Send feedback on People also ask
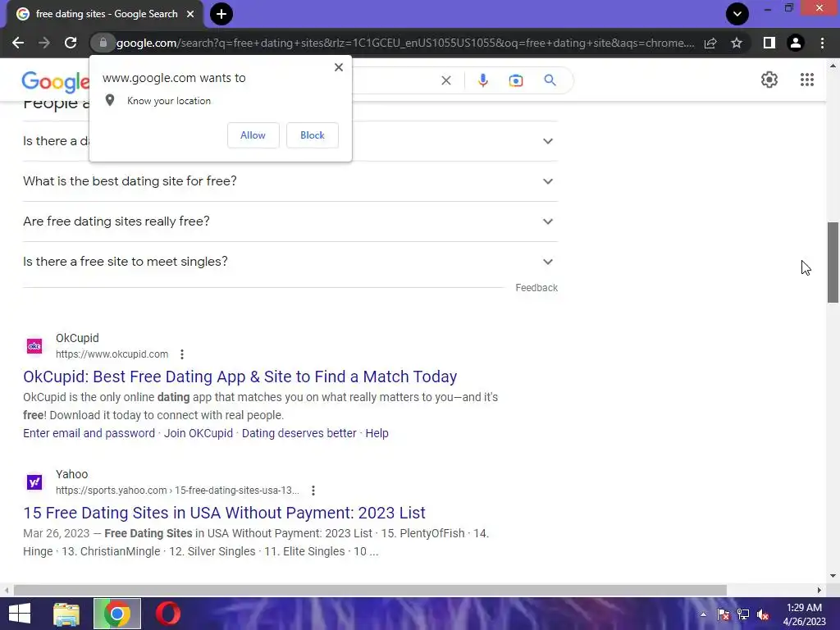The height and width of the screenshot is (630, 840). pyautogui.click(x=536, y=288)
